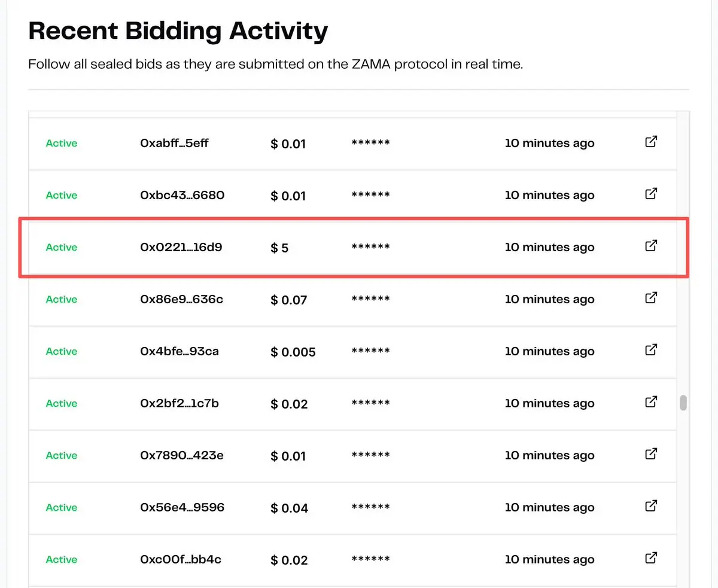Image resolution: width=718 pixels, height=588 pixels.
Task: Open external link for bid 0xabff...5eff
Action: [651, 142]
